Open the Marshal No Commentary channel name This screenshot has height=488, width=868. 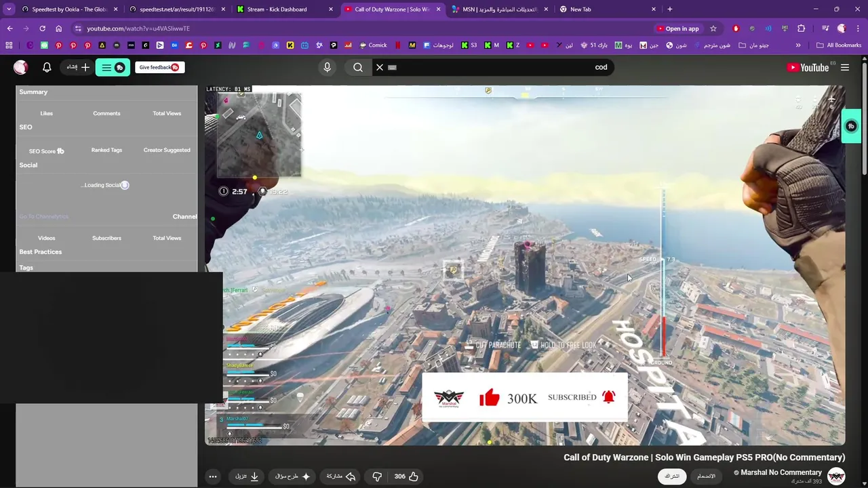pos(781,472)
